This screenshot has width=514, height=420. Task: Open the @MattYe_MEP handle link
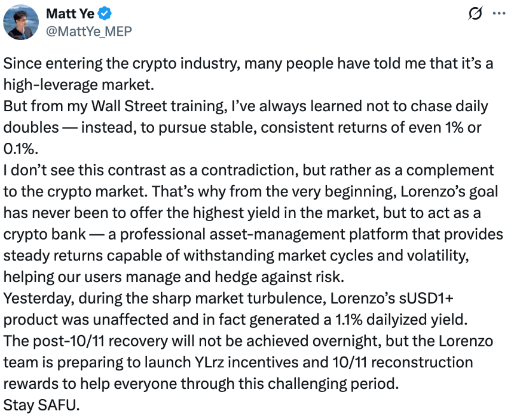click(88, 30)
